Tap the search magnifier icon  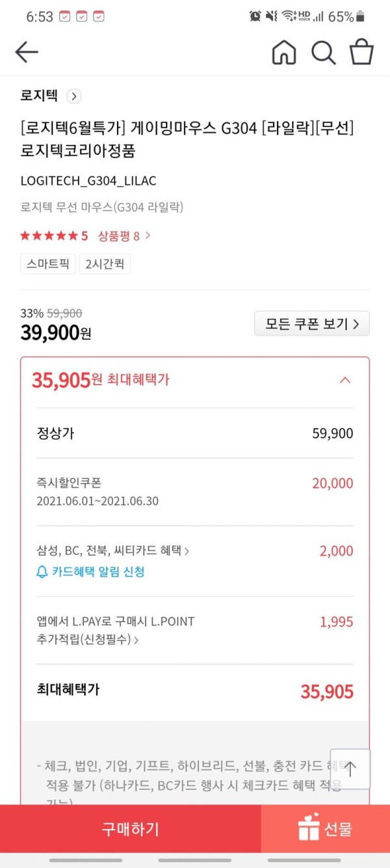pos(323,52)
